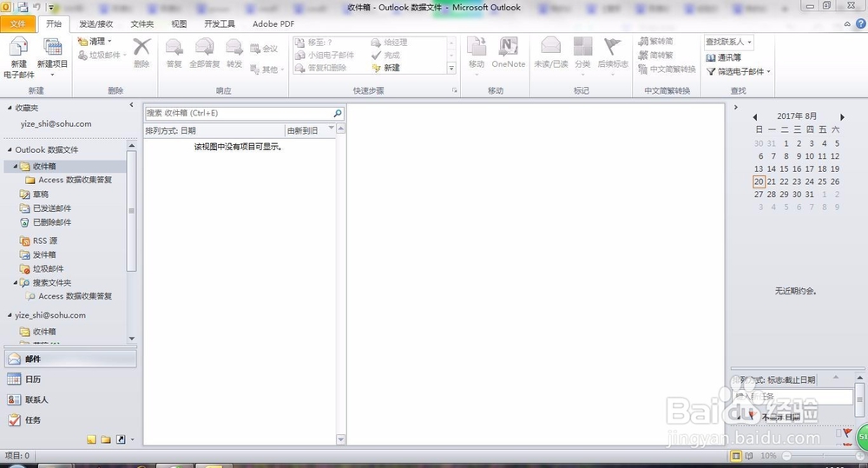Click the Move (移动) icon
This screenshot has height=468, width=868.
(476, 47)
